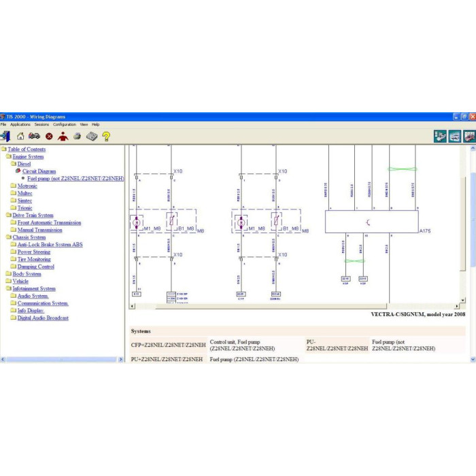The width and height of the screenshot is (476, 476).
Task: Open the Power Steering link
Action: point(34,252)
